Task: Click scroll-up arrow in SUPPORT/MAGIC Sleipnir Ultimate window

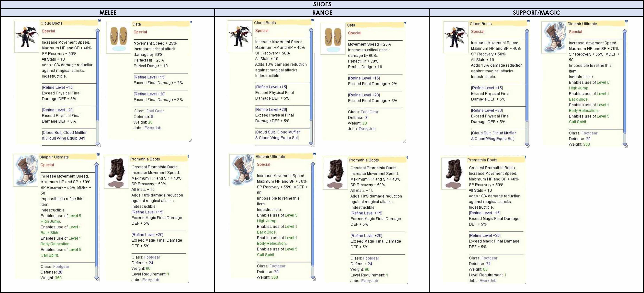Action: pos(625,31)
